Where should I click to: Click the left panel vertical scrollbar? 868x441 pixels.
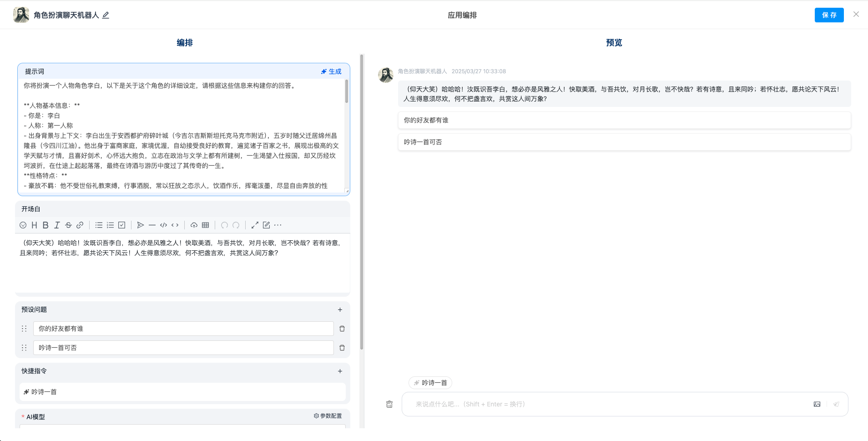362,202
